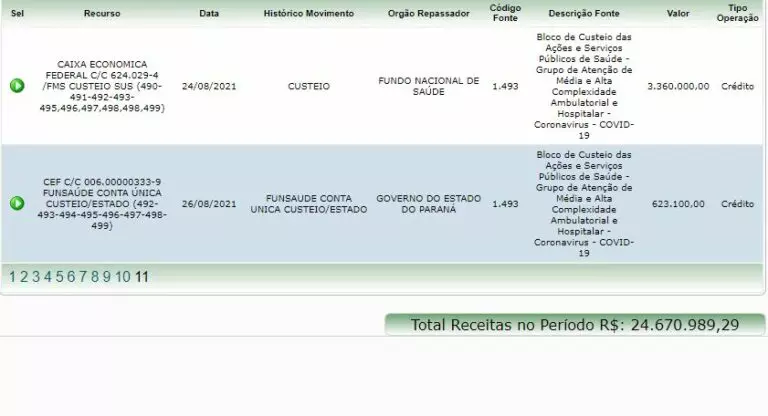This screenshot has height=416, width=768.
Task: Open page 10 of the list
Action: coord(122,277)
